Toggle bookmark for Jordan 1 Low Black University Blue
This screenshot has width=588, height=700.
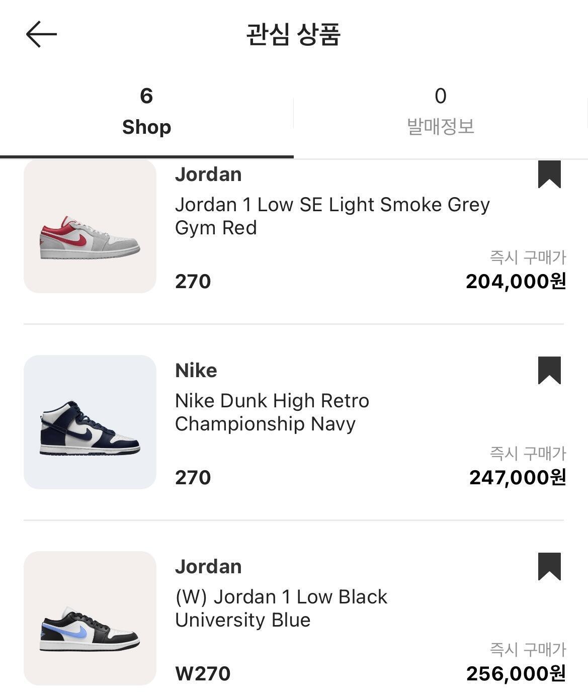[x=549, y=566]
